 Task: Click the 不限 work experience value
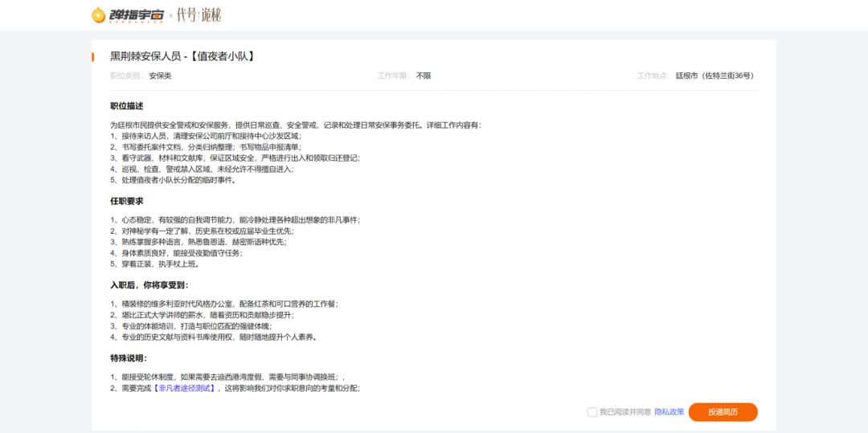click(424, 76)
